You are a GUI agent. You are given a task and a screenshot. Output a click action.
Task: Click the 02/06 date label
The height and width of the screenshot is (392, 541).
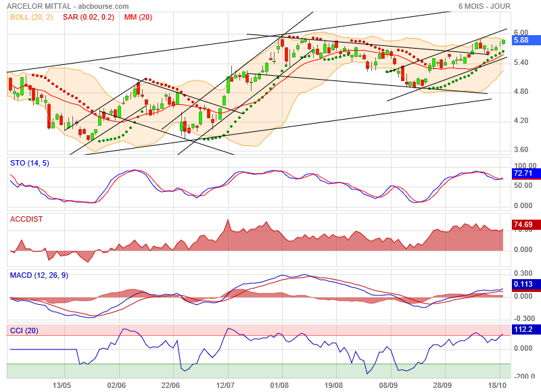(116, 385)
